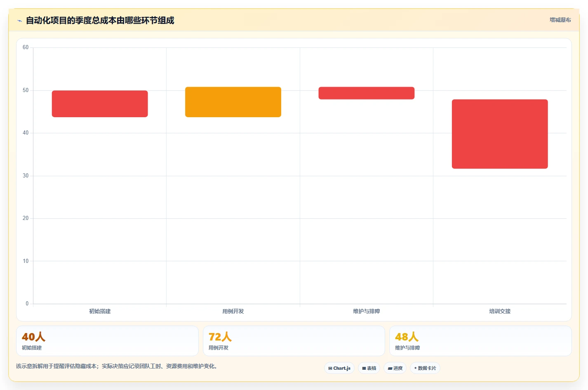
Task: Open the 40人 初始搭建 stat card
Action: (107, 341)
